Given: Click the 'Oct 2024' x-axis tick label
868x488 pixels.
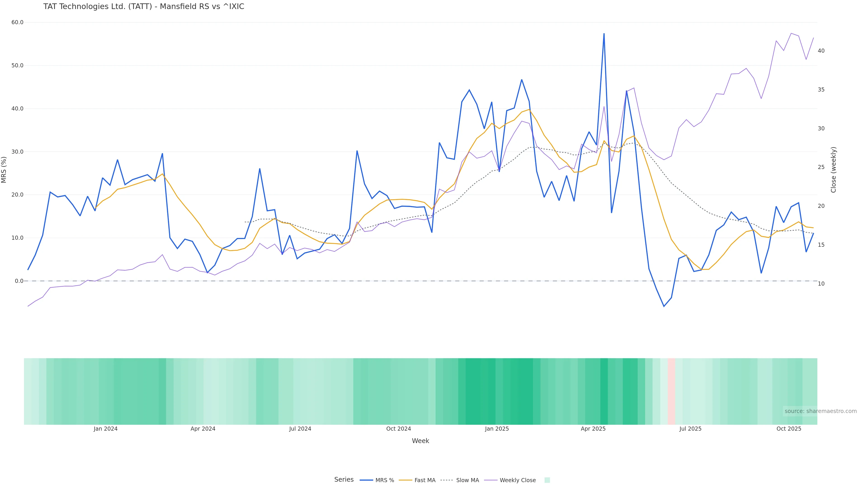Looking at the screenshot, I should 398,429.
